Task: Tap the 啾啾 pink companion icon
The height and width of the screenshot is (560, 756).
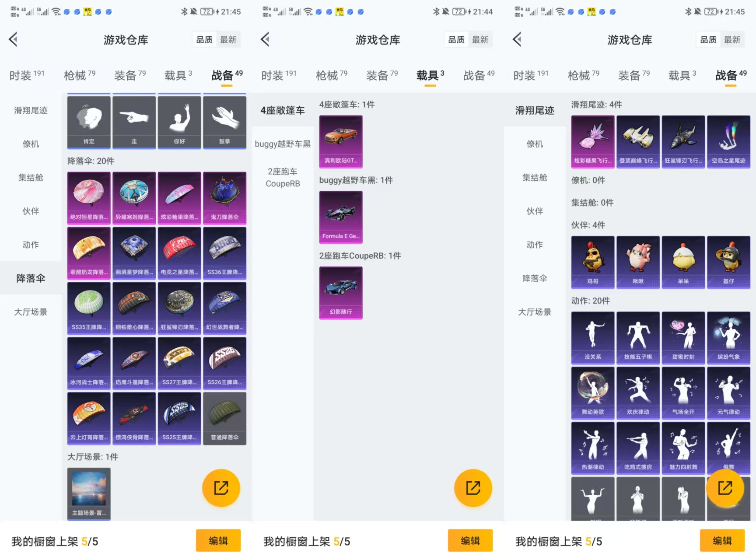Action: [638, 262]
